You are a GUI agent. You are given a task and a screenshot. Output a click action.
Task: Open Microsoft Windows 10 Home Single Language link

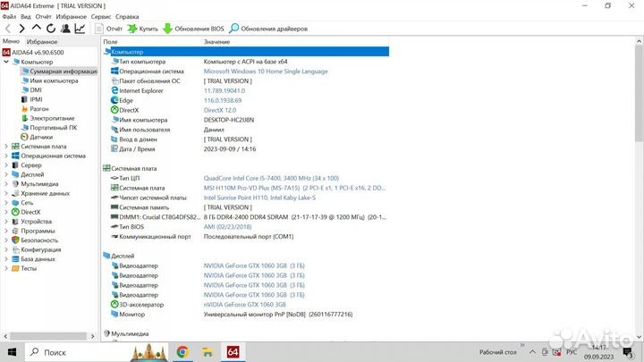266,72
